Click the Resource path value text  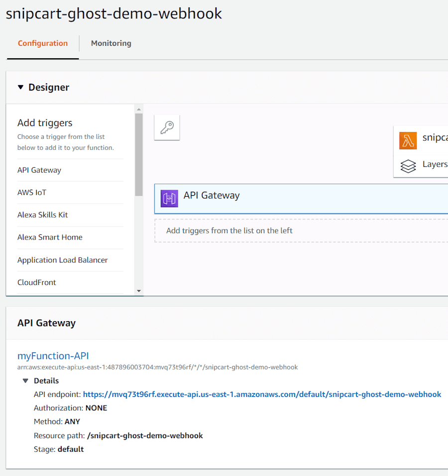coord(145,436)
